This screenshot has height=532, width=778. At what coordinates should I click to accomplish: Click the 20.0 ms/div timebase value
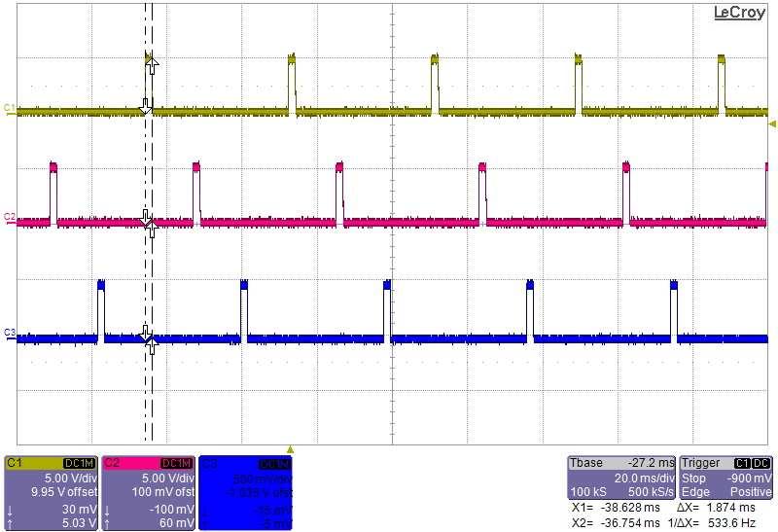[644, 478]
